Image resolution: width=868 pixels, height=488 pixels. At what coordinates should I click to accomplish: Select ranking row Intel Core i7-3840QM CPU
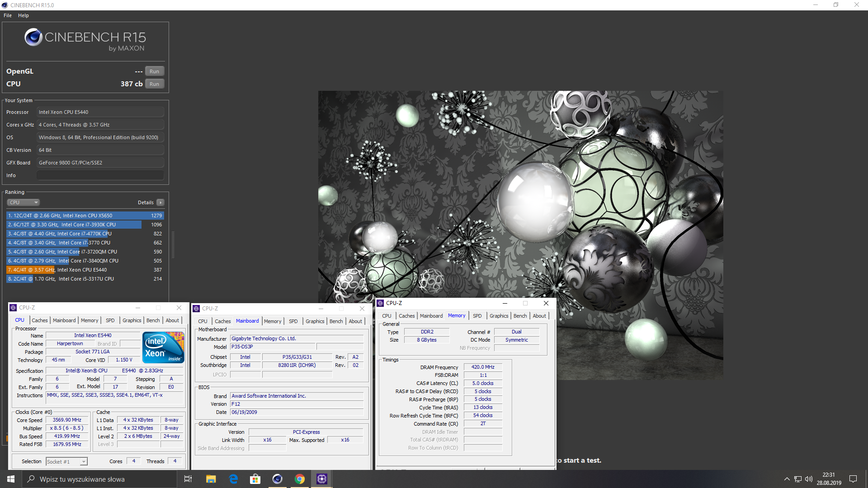(x=85, y=261)
